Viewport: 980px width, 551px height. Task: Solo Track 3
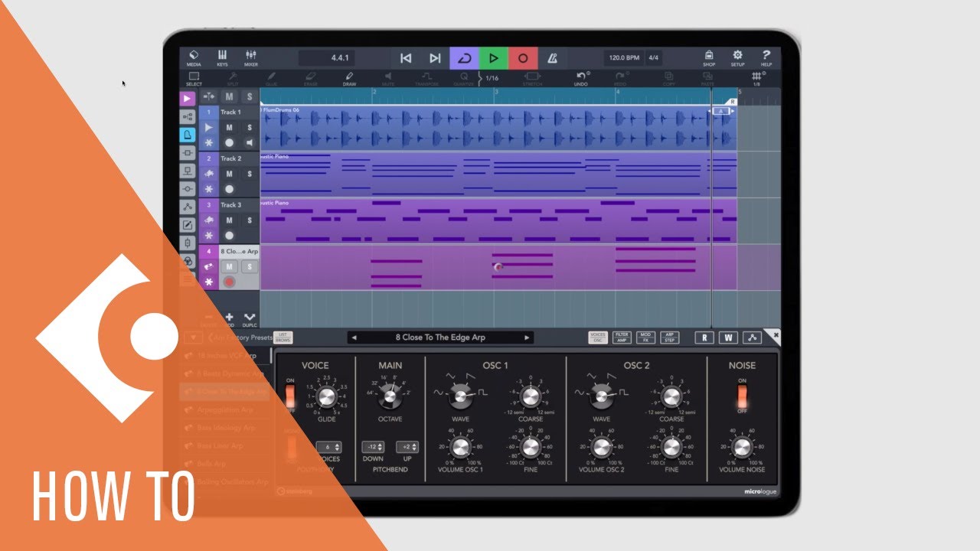[249, 220]
